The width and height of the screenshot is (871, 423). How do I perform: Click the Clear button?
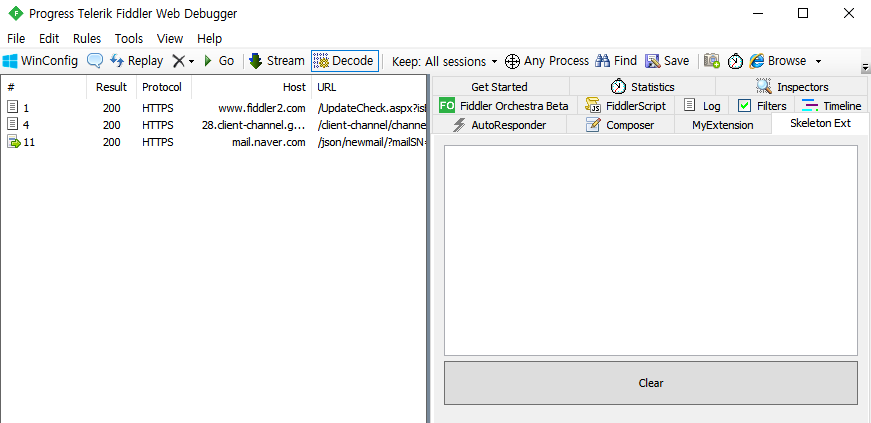(x=650, y=383)
